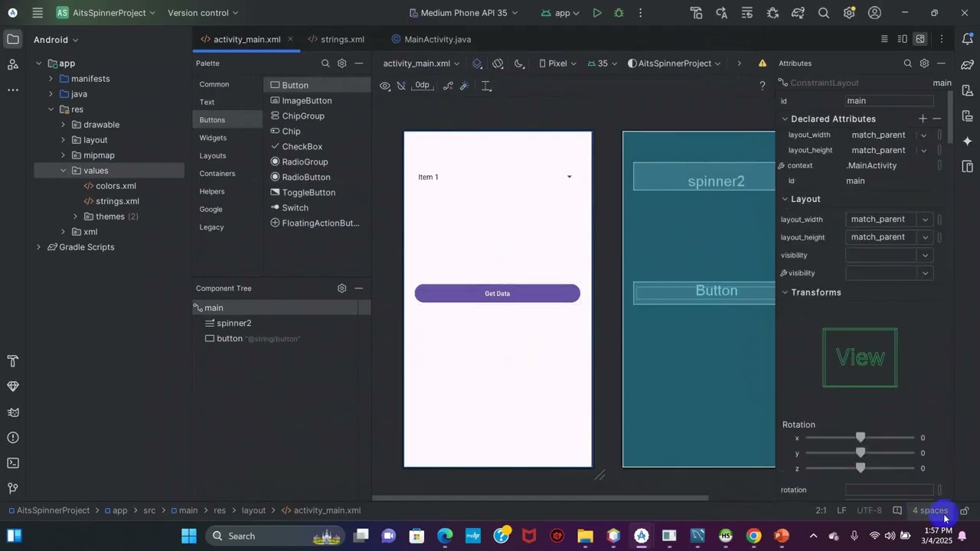
Task: Click Infer Constraints magic wand icon
Action: pos(465,86)
